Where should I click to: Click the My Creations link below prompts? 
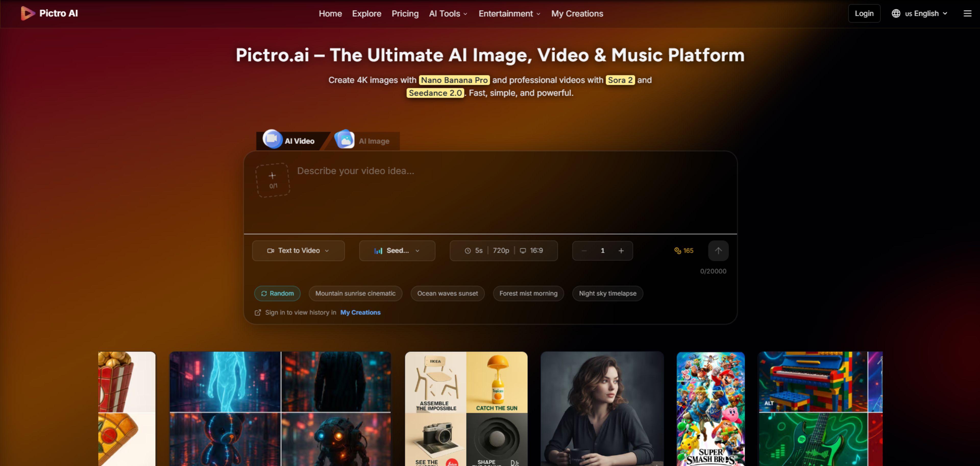(x=360, y=313)
